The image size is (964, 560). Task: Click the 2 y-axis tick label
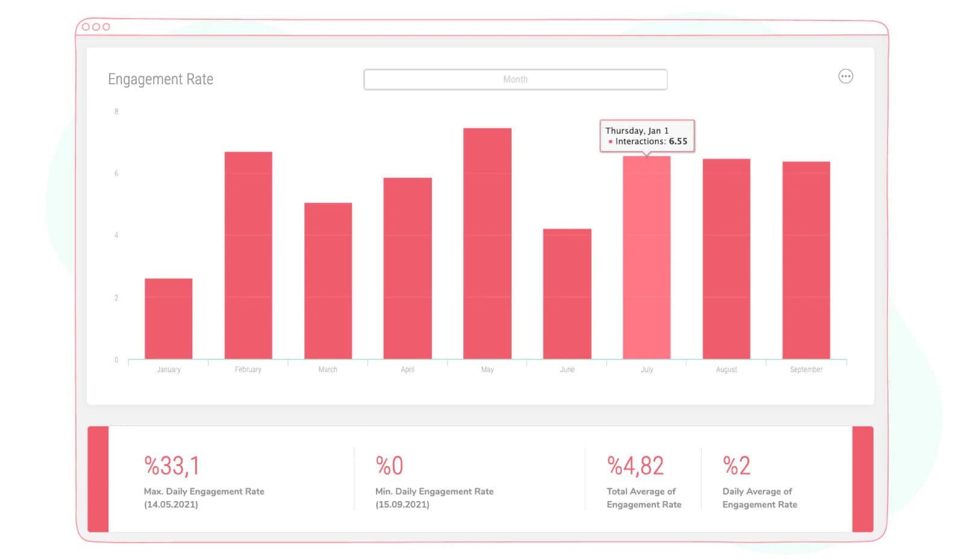click(116, 297)
